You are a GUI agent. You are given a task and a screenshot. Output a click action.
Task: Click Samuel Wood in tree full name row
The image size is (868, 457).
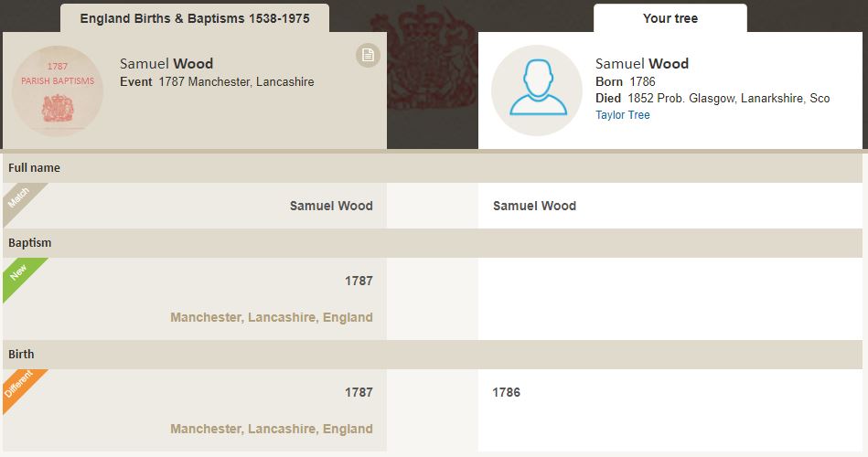[534, 207]
